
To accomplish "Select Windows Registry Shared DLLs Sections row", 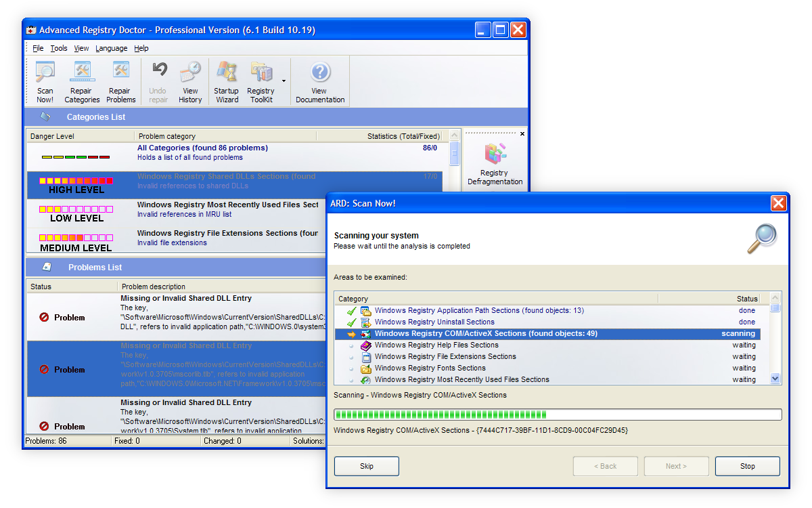I will (x=234, y=185).
